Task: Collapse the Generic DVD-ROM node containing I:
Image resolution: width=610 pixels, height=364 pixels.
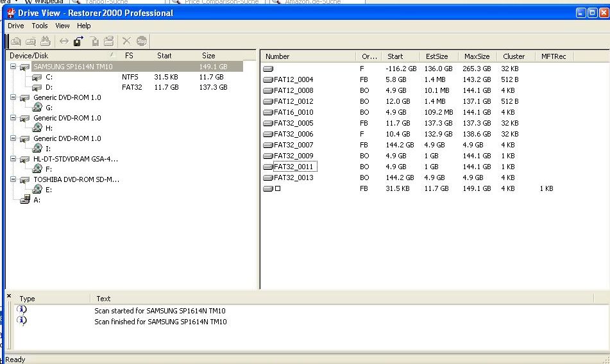Action: coord(13,138)
